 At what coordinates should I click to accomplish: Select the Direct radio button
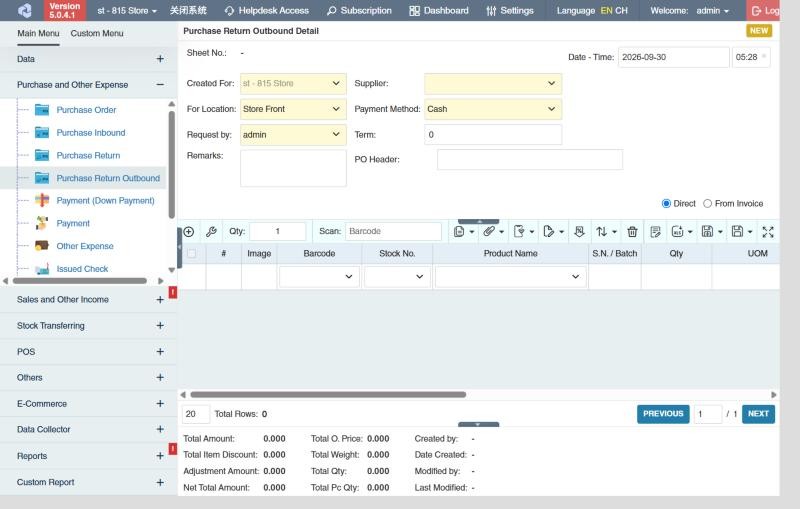pos(666,203)
